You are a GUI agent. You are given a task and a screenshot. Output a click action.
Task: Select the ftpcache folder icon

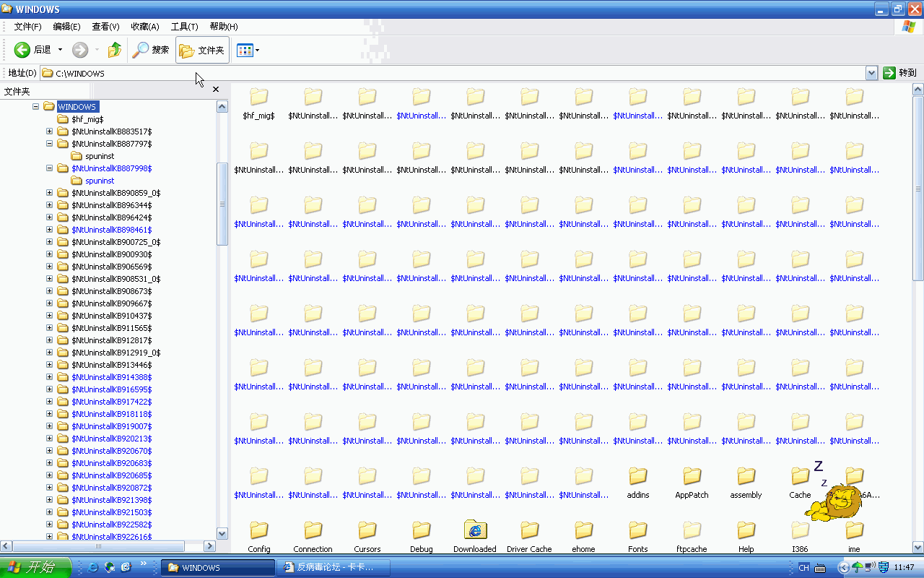click(x=692, y=530)
